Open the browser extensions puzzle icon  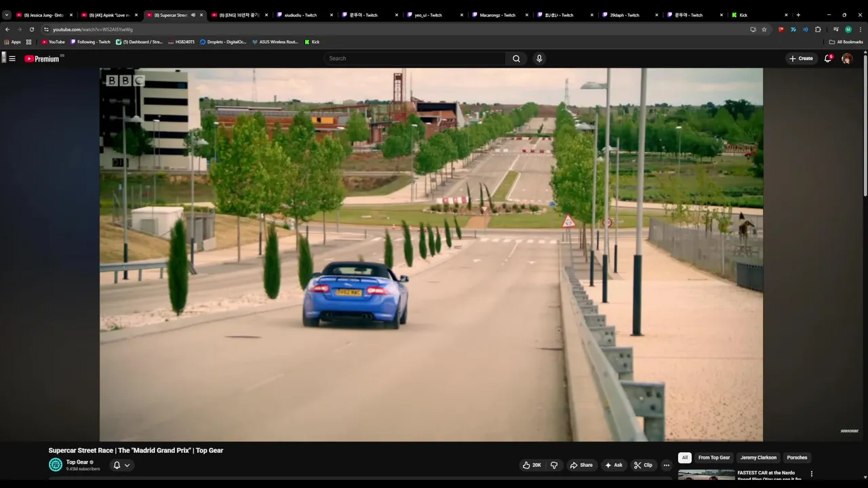[818, 29]
